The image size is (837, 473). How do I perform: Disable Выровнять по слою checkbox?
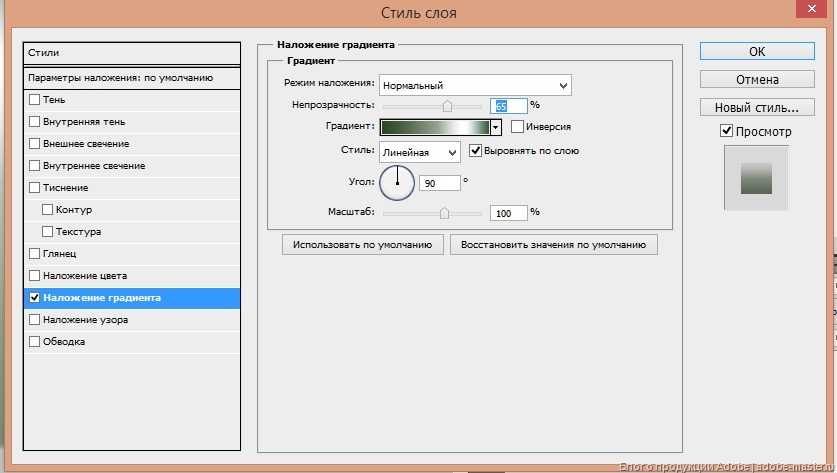475,151
